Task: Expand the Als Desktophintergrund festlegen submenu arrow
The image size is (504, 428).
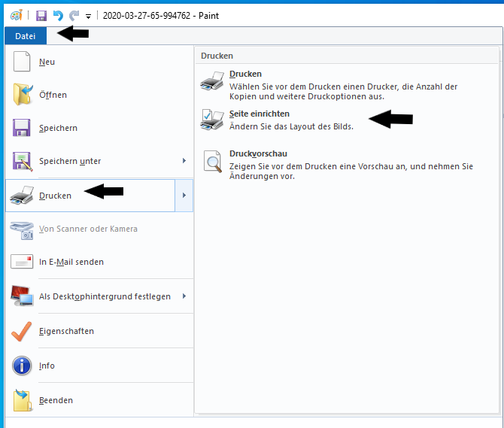Action: tap(184, 296)
